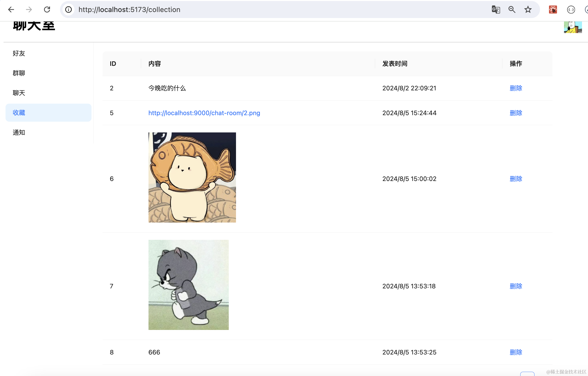Click the zoom magnifier icon
The width and height of the screenshot is (588, 376).
click(512, 10)
